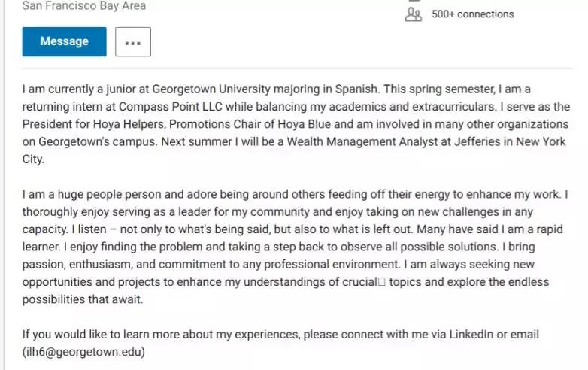Click the connections people icon

point(414,14)
